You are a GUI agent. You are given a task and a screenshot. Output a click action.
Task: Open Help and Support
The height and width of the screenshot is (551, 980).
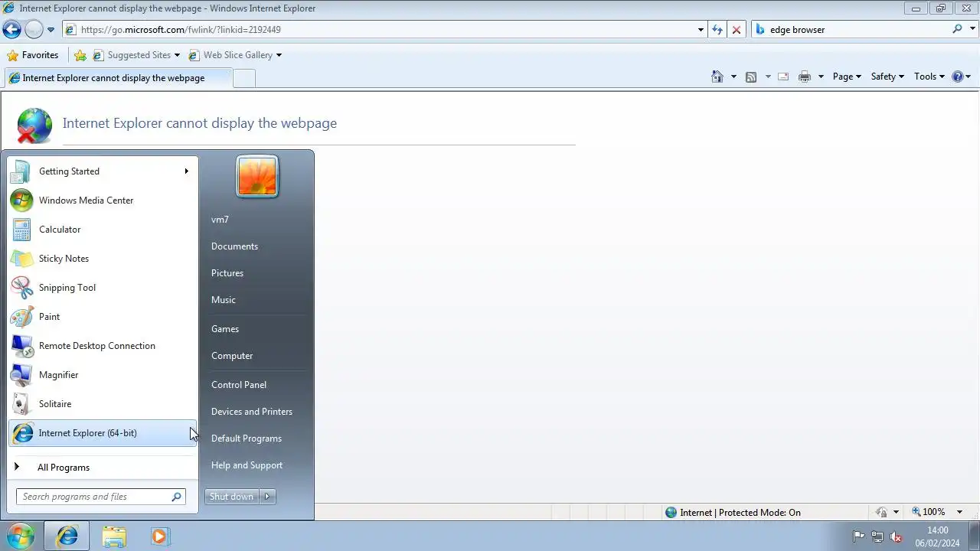256,465
